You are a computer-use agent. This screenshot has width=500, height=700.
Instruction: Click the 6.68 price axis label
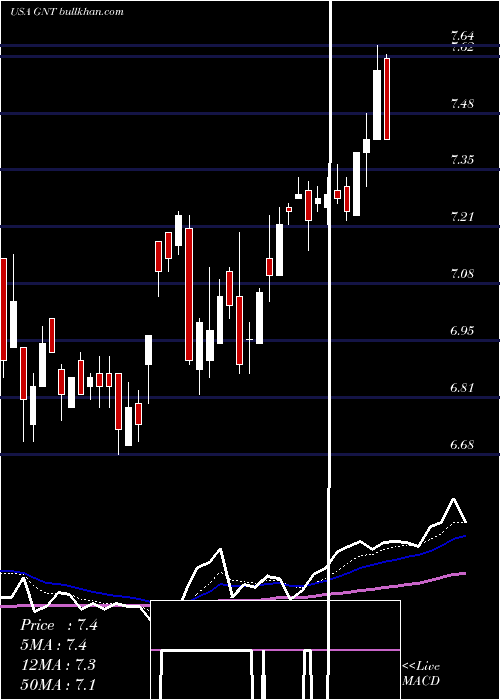[x=462, y=445]
